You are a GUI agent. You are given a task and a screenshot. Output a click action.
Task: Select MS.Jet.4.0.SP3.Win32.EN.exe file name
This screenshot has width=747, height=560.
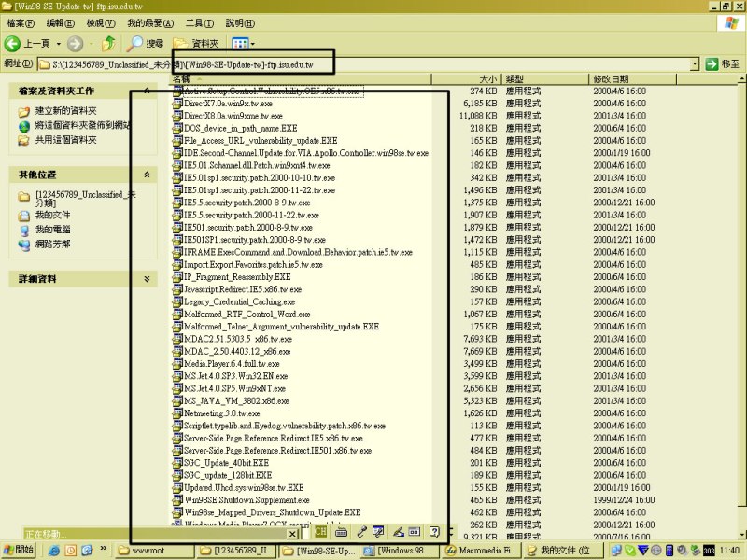(x=236, y=376)
